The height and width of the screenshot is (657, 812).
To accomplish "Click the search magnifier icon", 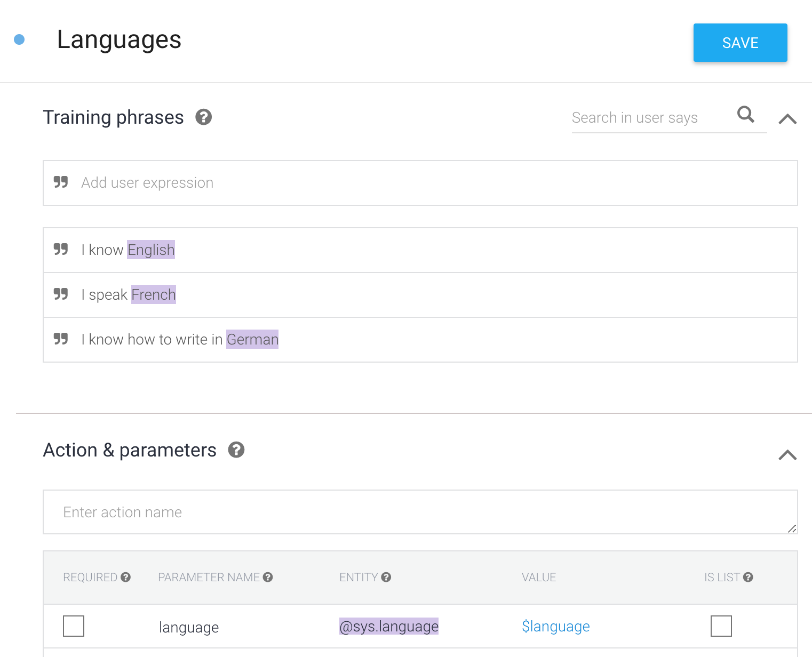I will click(x=745, y=114).
